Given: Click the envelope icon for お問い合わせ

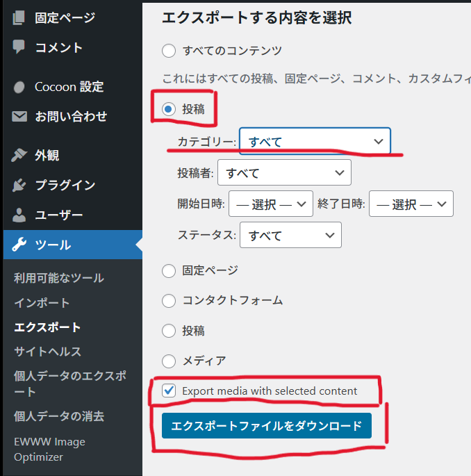Looking at the screenshot, I should click(x=19, y=117).
